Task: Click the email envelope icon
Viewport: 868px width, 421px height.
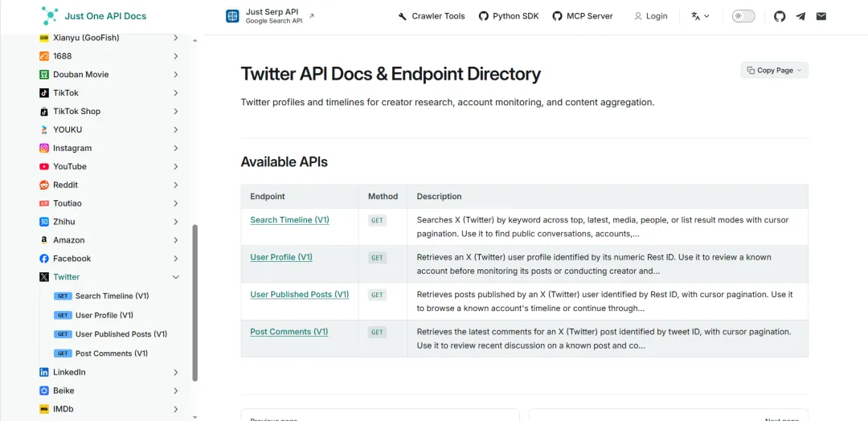Action: pyautogui.click(x=821, y=16)
